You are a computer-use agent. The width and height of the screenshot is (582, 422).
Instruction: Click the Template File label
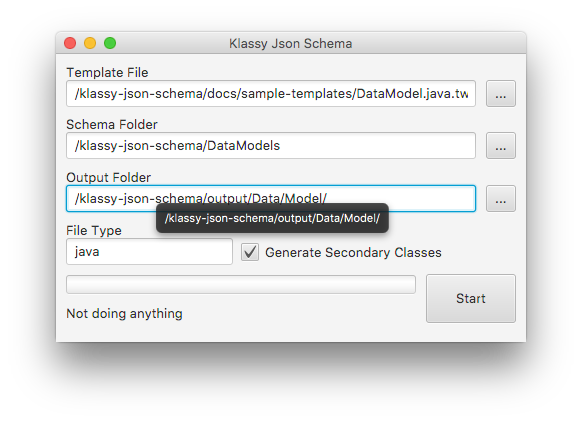pyautogui.click(x=107, y=72)
